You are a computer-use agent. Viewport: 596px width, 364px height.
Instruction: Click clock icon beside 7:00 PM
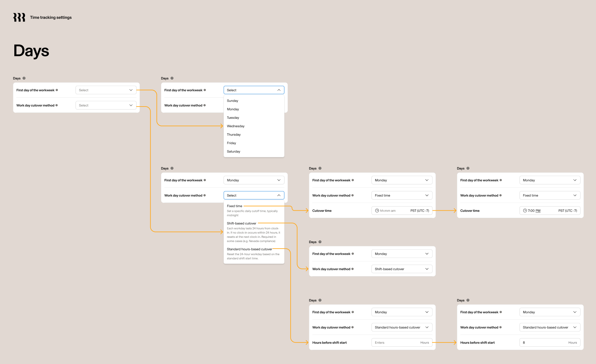[x=525, y=211]
